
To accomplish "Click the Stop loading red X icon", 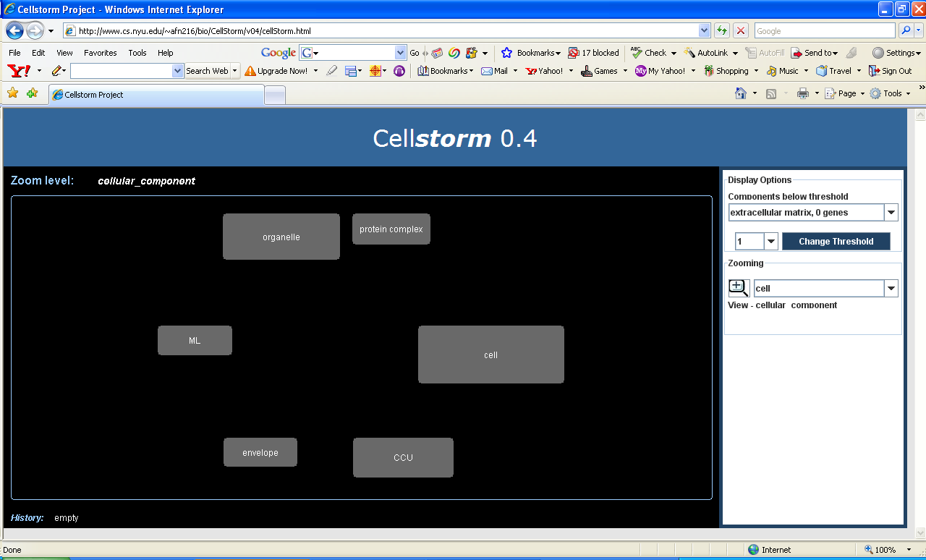I will pyautogui.click(x=741, y=30).
